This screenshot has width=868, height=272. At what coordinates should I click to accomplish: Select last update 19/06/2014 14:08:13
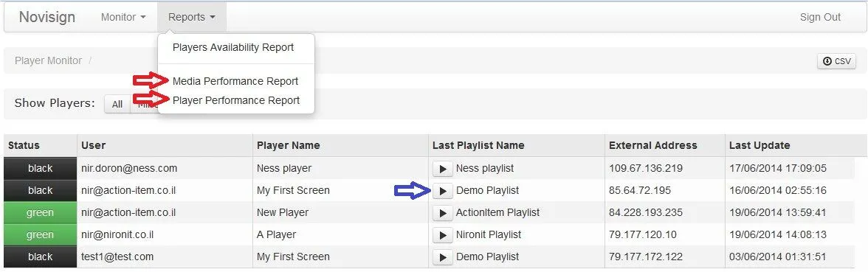click(x=778, y=235)
